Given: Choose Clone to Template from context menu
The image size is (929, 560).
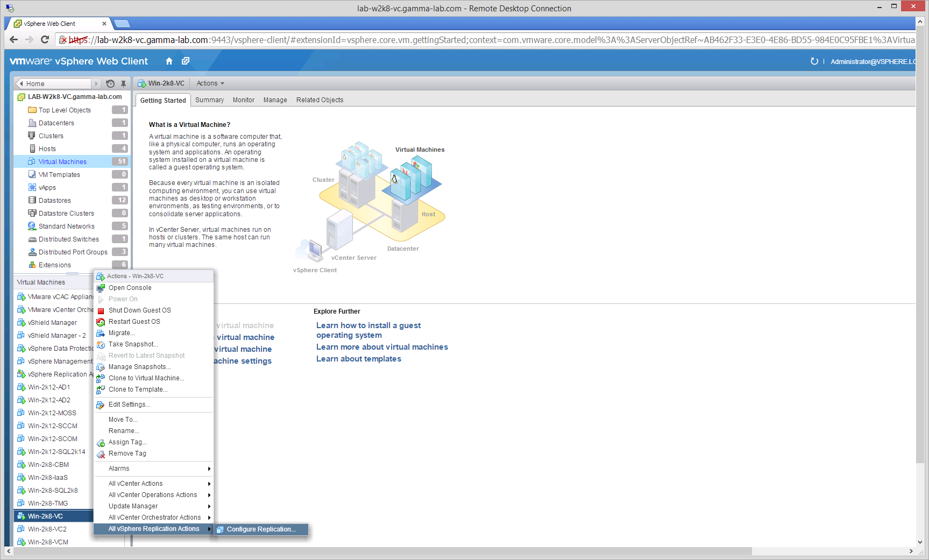Looking at the screenshot, I should coord(138,389).
